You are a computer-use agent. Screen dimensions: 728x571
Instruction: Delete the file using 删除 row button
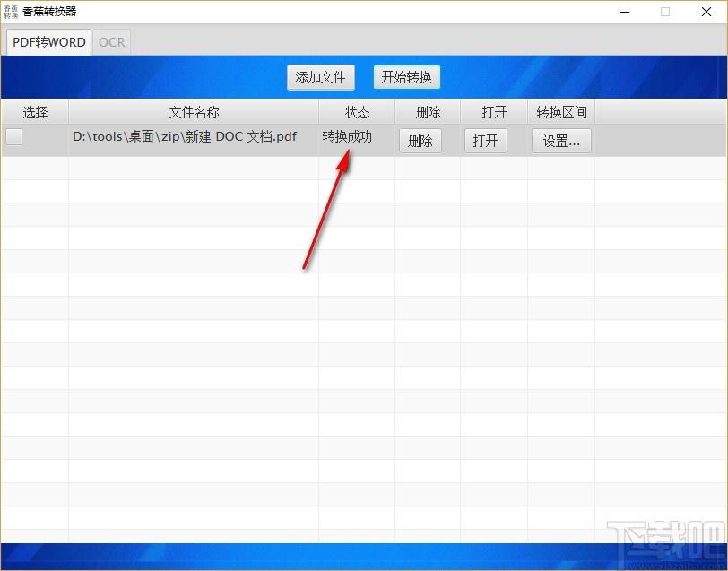click(x=420, y=140)
